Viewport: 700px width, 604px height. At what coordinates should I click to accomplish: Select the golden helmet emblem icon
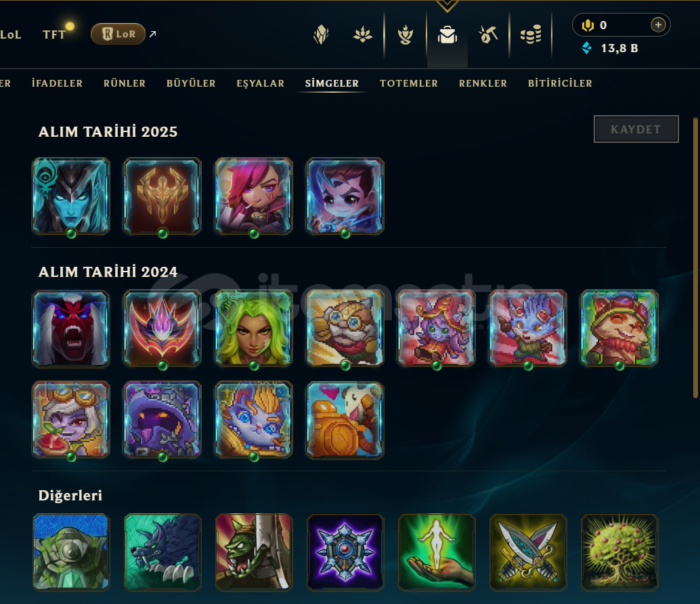coord(162,196)
